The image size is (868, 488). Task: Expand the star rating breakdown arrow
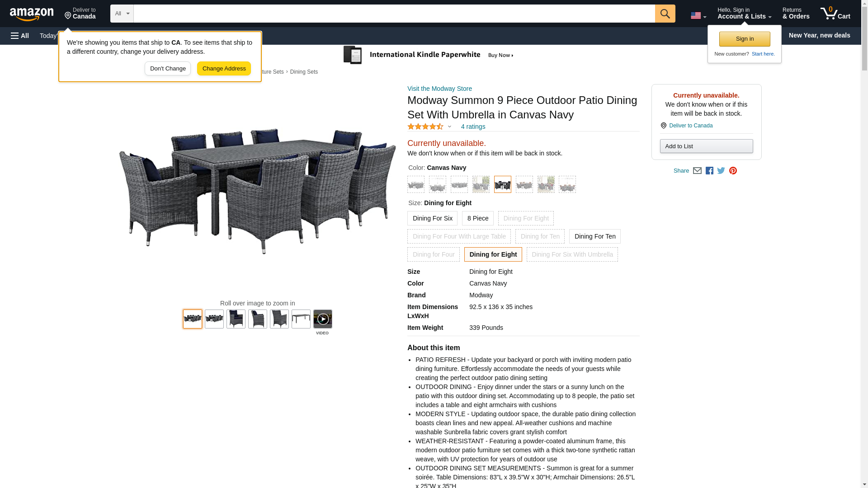pos(449,127)
